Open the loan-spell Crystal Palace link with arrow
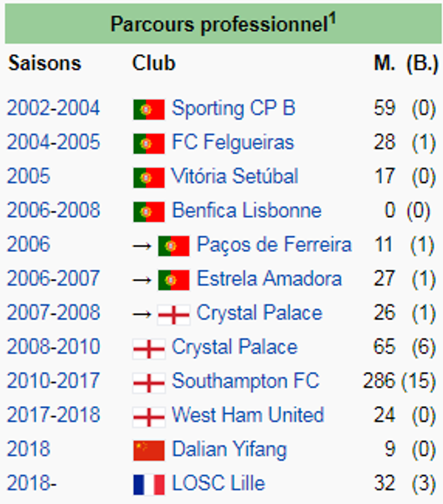The image size is (443, 504). point(259,313)
